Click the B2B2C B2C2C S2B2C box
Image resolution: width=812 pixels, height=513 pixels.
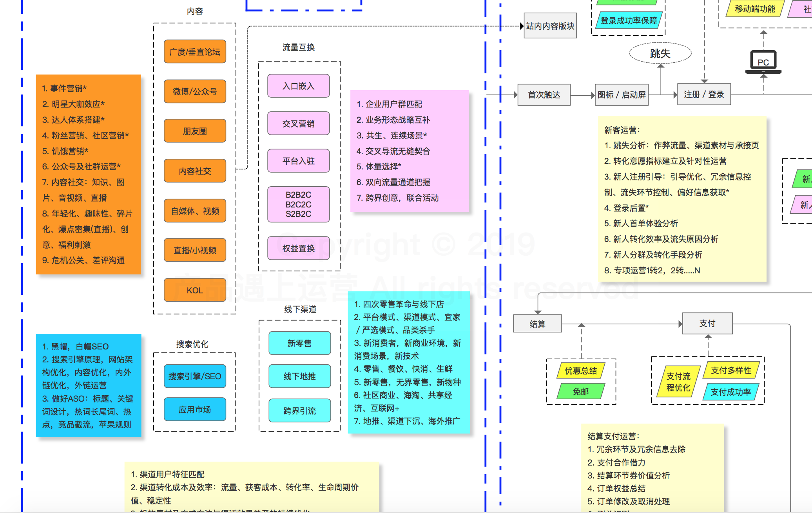coord(298,204)
